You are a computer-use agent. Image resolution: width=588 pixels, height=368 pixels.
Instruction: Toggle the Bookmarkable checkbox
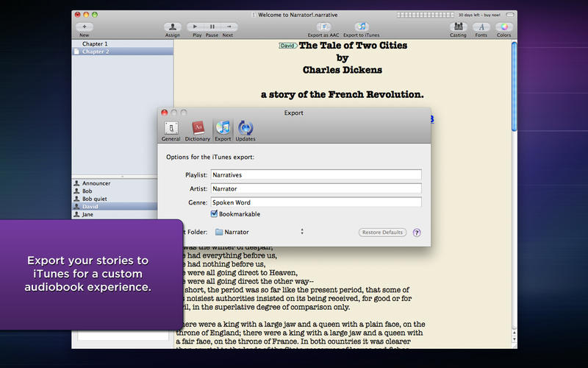[x=214, y=213]
